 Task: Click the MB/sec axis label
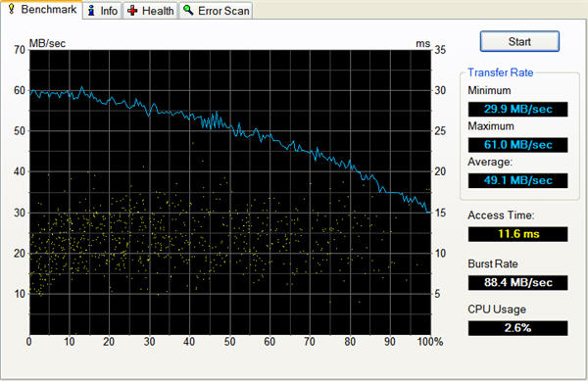click(x=47, y=43)
